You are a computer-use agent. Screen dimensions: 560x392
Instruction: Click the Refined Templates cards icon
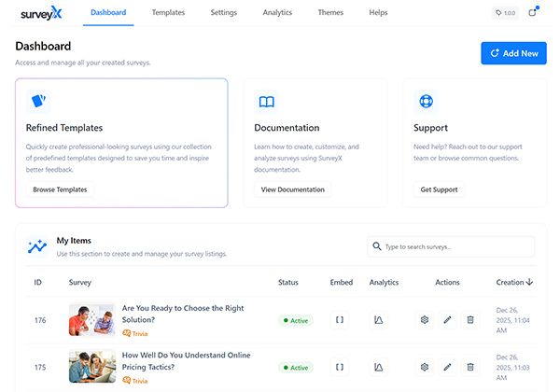[x=38, y=101]
